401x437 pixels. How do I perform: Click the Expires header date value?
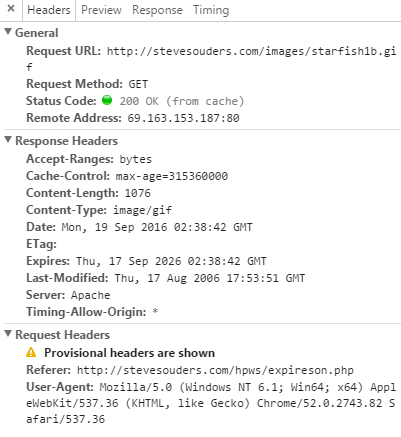(x=171, y=261)
